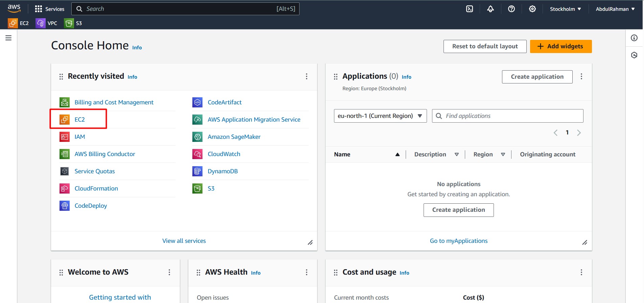Open the settings gear in top bar
Screen dimensions: 644x303
(532, 9)
